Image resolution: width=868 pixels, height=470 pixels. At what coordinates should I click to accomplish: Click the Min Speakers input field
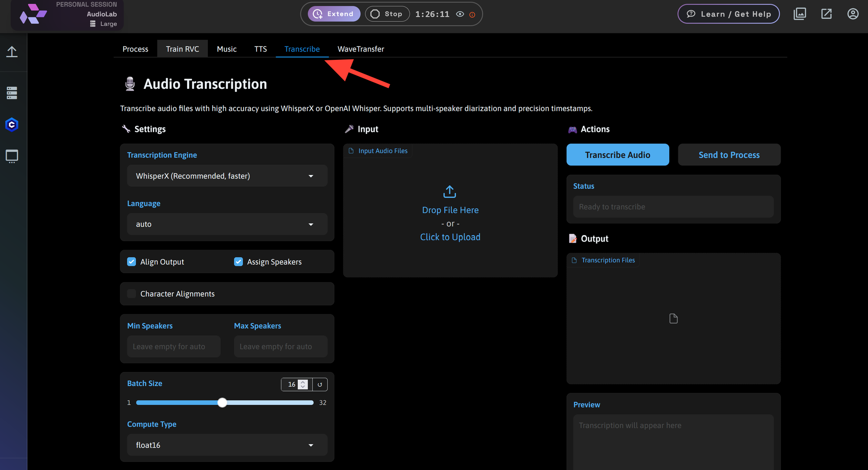click(x=174, y=346)
